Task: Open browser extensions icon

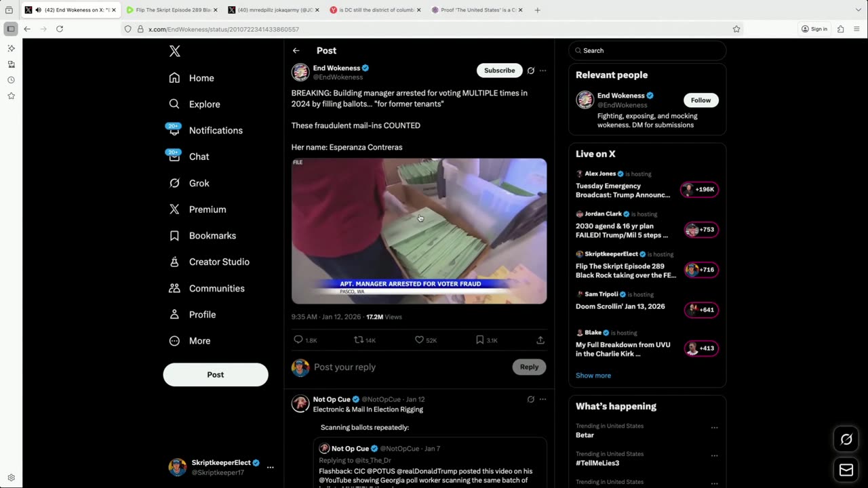Action: point(841,29)
